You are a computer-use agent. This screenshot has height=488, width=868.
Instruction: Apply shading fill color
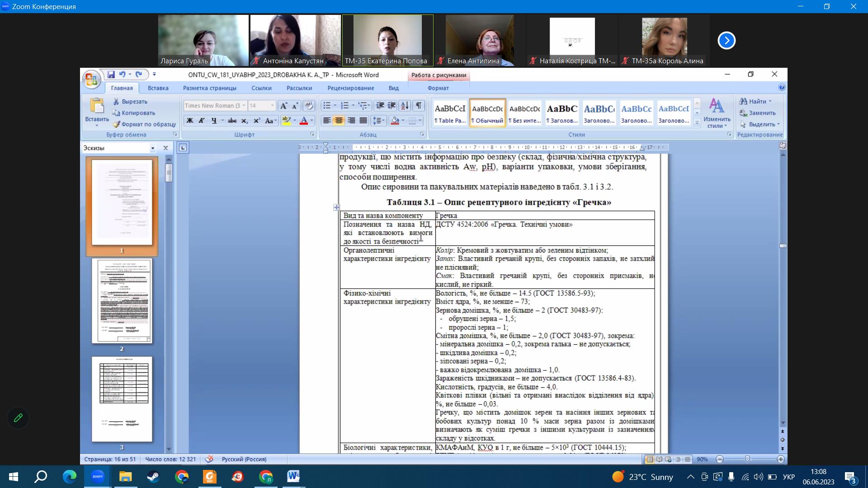click(x=395, y=121)
